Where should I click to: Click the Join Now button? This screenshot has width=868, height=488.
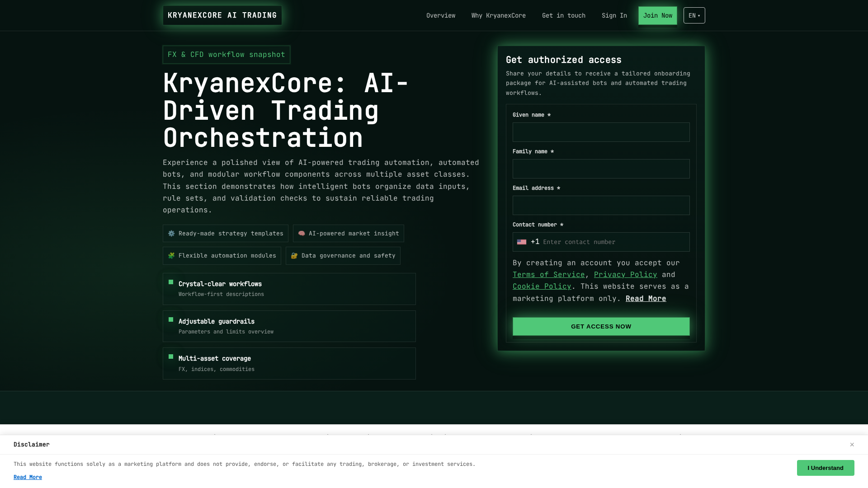657,15
